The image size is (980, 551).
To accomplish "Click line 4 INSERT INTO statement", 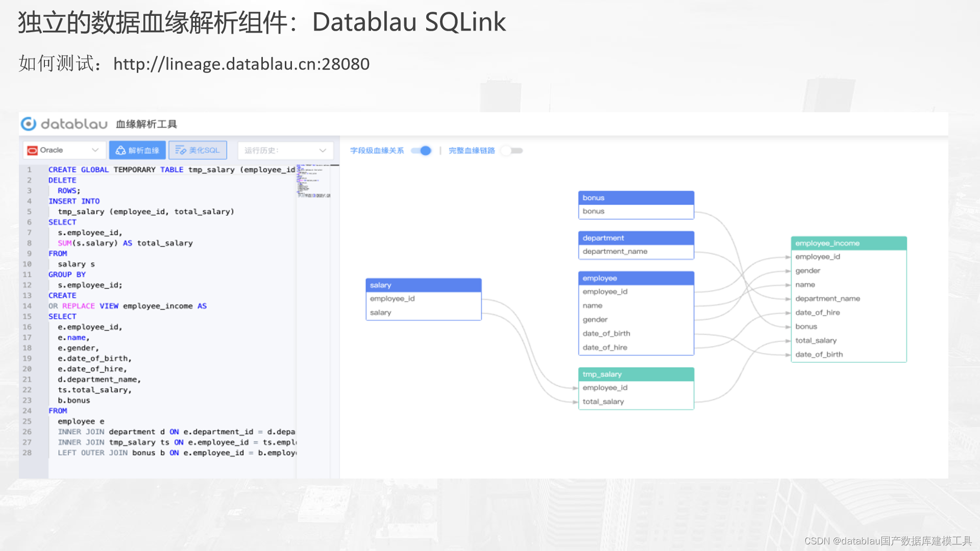I will [74, 201].
